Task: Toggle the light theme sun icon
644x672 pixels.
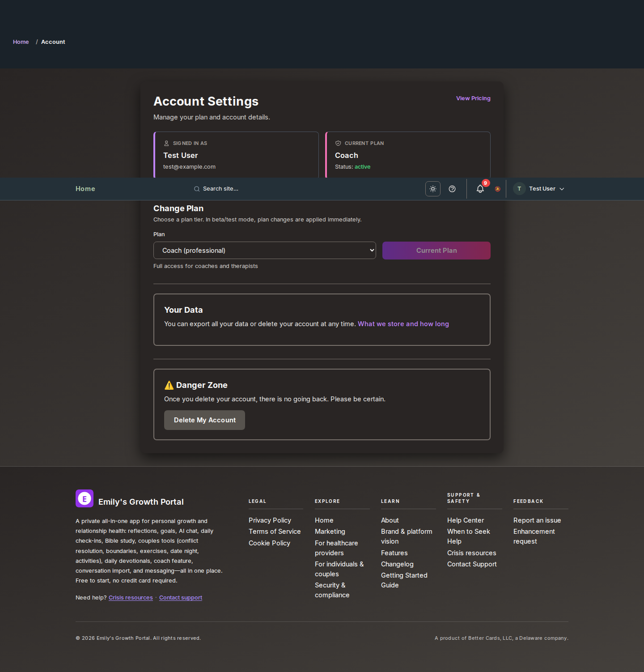Action: click(x=432, y=189)
